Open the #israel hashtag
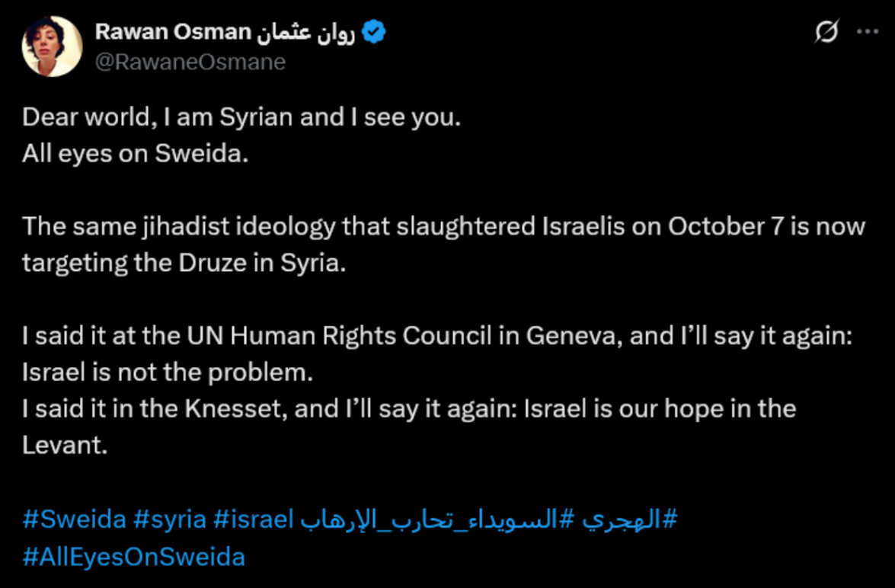Image resolution: width=895 pixels, height=588 pixels. 253,519
